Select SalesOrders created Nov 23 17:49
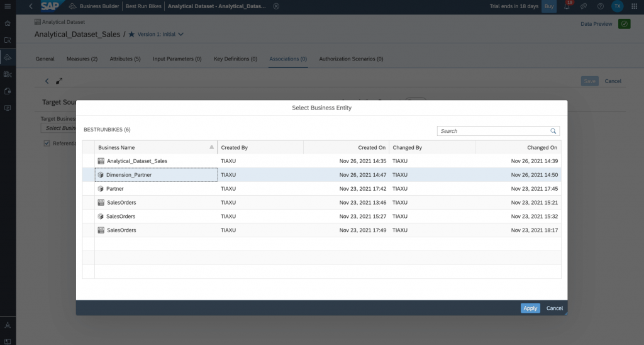Viewport: 644px width, 345px height. (x=321, y=230)
